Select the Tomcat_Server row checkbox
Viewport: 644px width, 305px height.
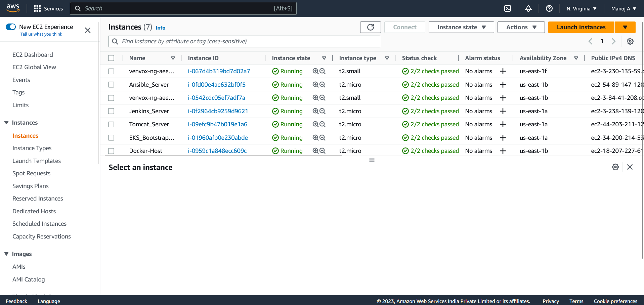(111, 124)
